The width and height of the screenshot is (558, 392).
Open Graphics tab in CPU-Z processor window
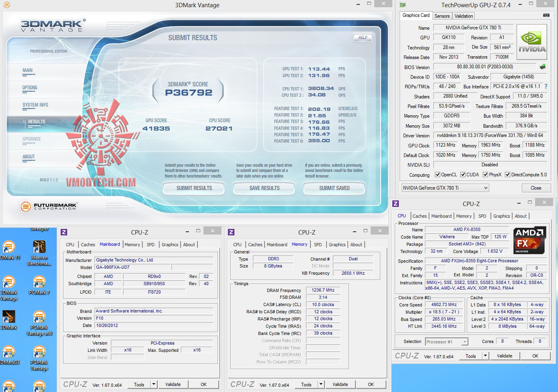click(501, 216)
